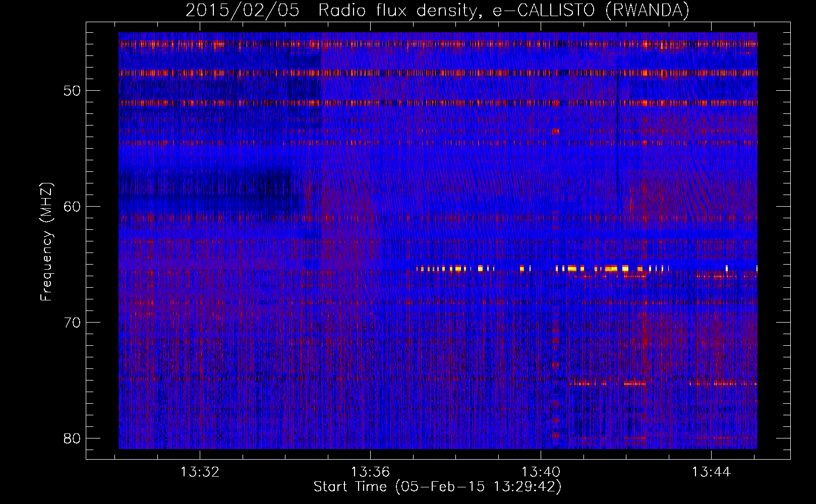Click the 13:44 time tick label
Image resolution: width=816 pixels, height=504 pixels.
click(711, 472)
